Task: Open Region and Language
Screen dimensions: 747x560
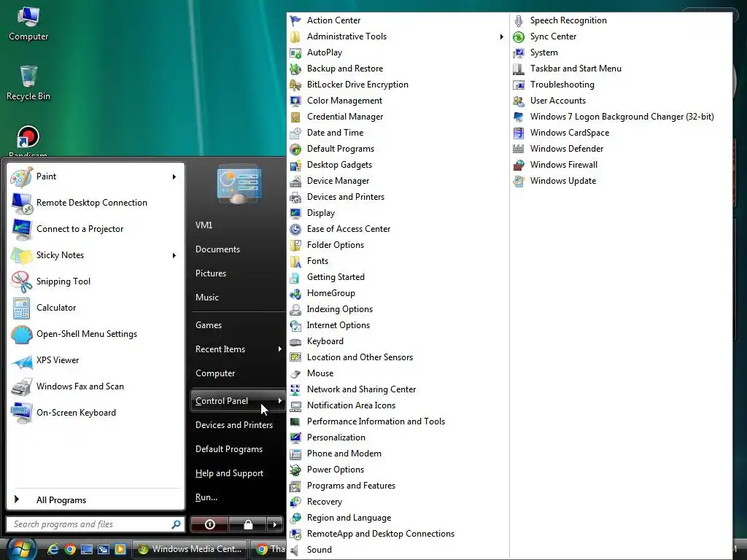Action: (349, 518)
